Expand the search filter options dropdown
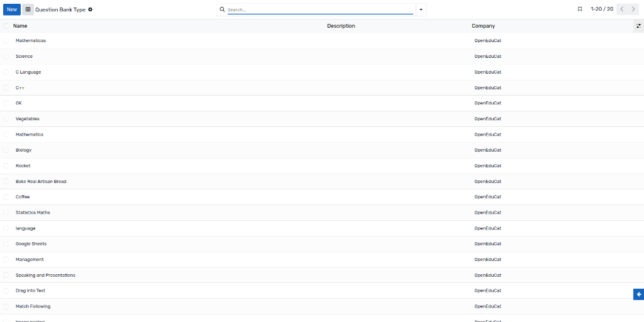Image resolution: width=644 pixels, height=322 pixels. coord(421,9)
